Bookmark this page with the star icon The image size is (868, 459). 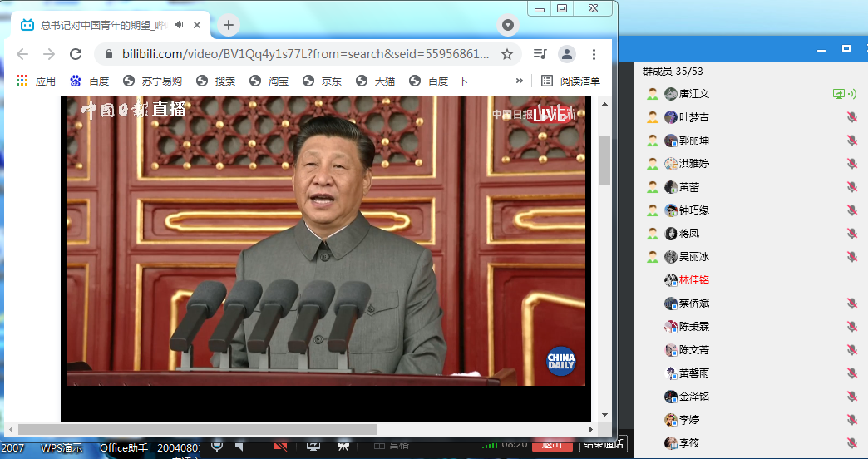[506, 54]
